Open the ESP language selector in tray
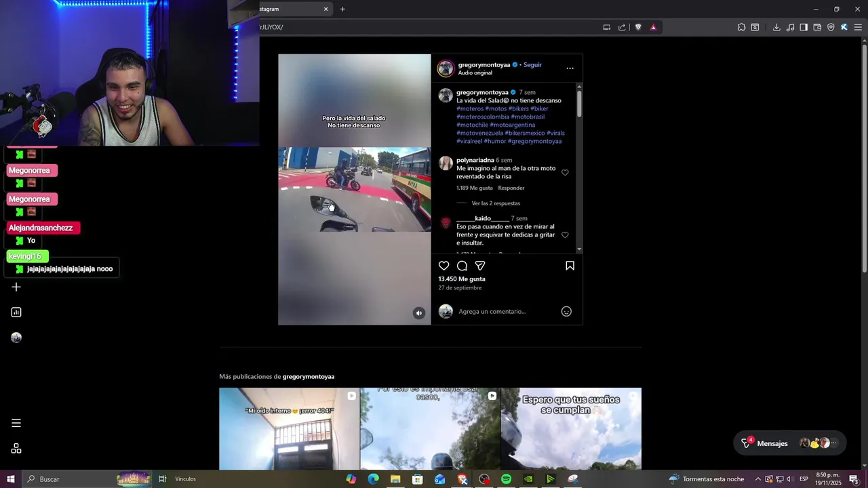The image size is (868, 488). pyautogui.click(x=804, y=479)
